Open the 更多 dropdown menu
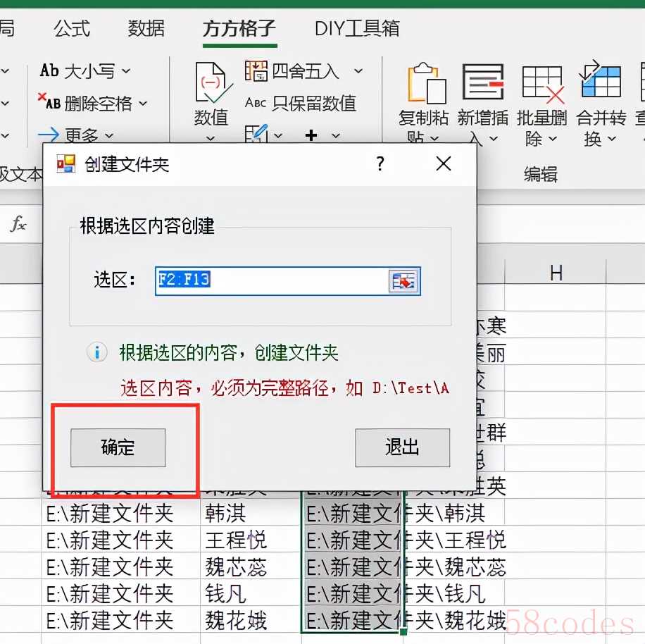 tap(109, 135)
